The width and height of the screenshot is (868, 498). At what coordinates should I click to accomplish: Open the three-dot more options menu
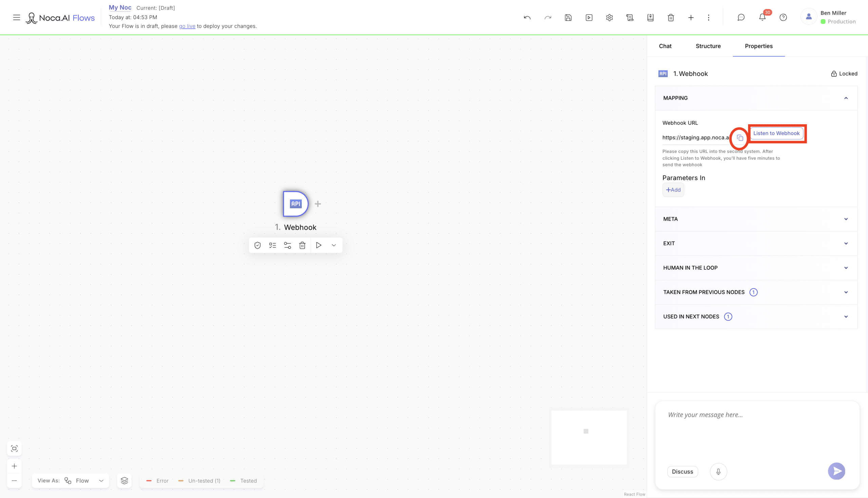708,17
